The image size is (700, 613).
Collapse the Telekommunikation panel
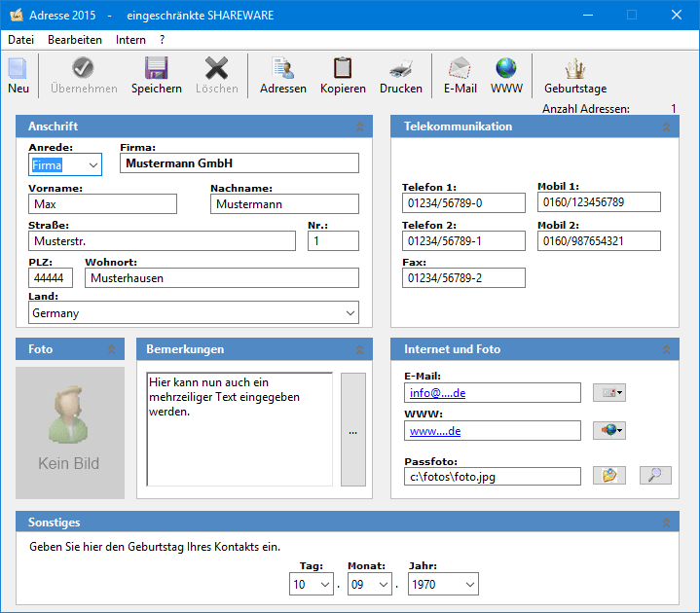click(x=666, y=126)
